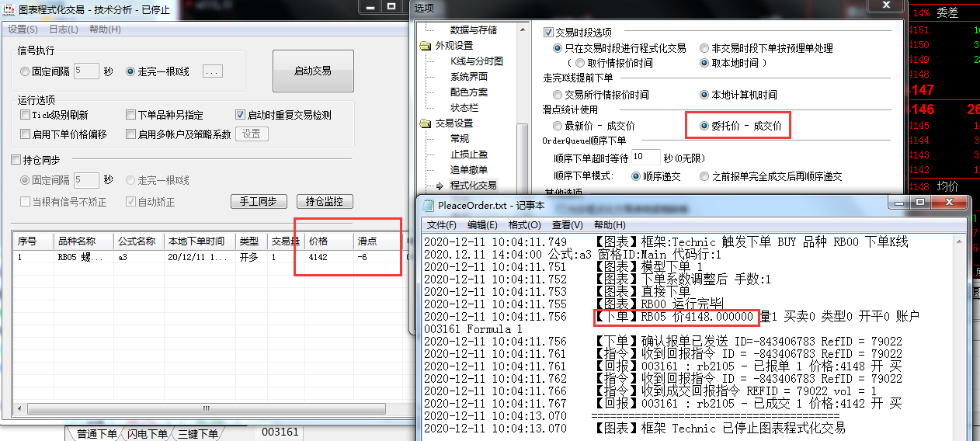This screenshot has height=441, width=980.
Task: Click 外观设置 folder icon in tree
Action: coord(425,46)
